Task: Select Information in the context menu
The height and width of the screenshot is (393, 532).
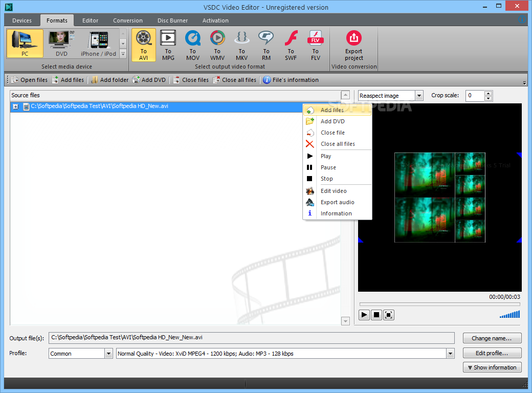Action: coord(337,213)
